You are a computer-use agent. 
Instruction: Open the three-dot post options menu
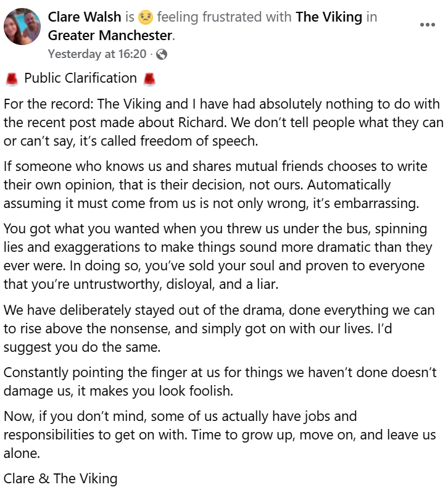[x=427, y=25]
